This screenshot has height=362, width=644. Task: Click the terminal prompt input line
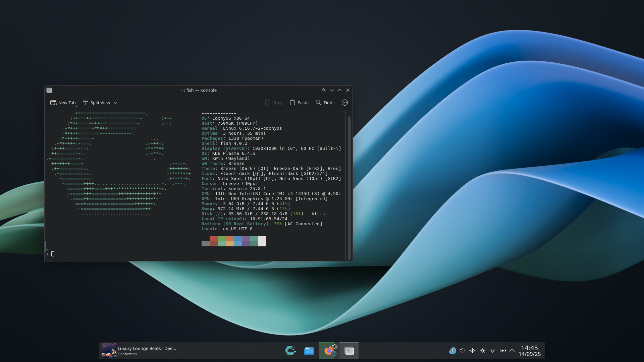(x=195, y=254)
